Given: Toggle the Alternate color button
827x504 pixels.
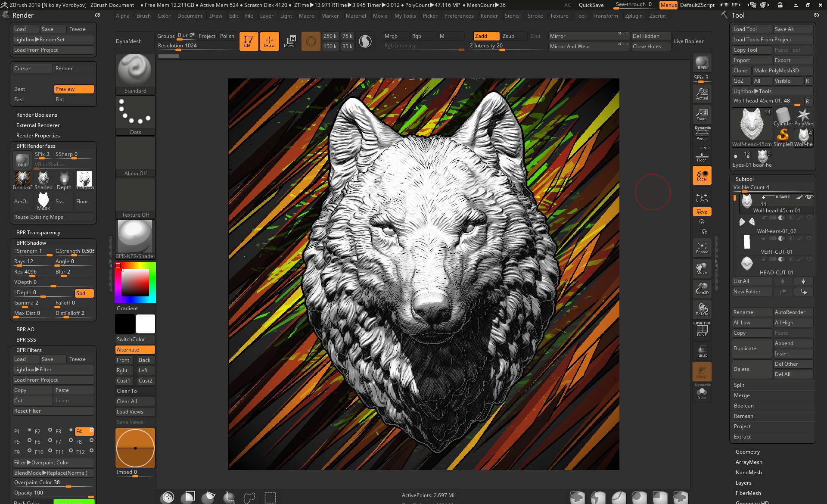Looking at the screenshot, I should pyautogui.click(x=135, y=350).
